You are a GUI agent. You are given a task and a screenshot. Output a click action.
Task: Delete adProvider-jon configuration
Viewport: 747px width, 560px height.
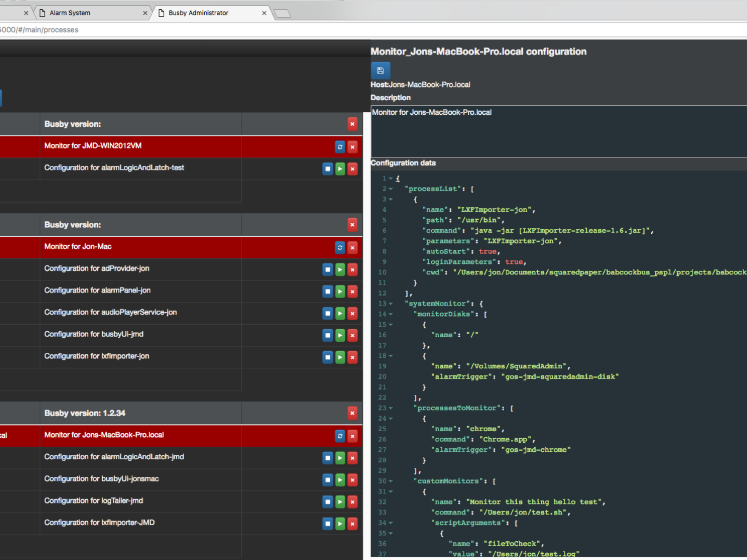[x=352, y=269]
